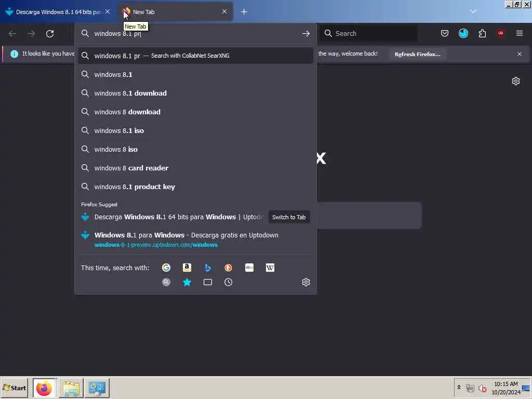
Task: Open the Extensions puzzle icon
Action: pyautogui.click(x=482, y=33)
